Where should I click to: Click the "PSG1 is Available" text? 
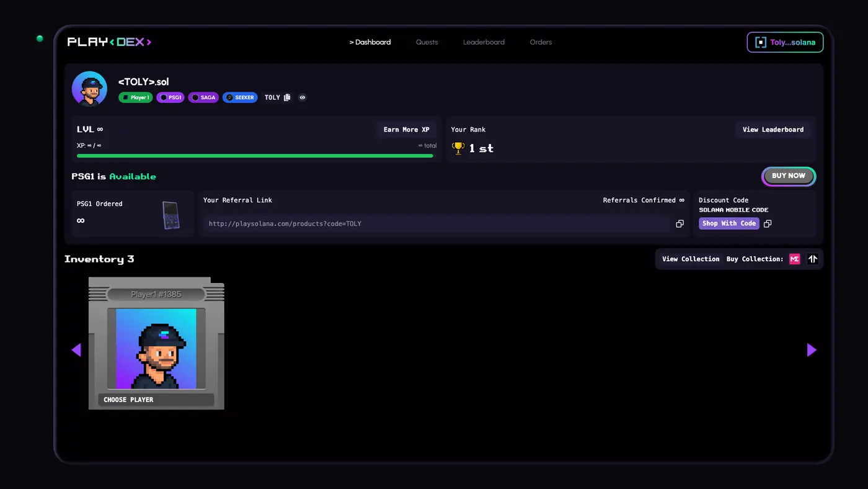click(x=114, y=176)
